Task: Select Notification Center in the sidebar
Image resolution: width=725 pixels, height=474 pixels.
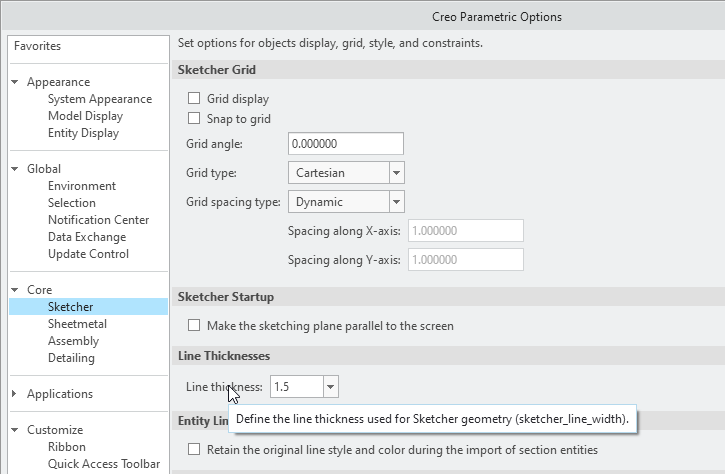Action: click(98, 220)
